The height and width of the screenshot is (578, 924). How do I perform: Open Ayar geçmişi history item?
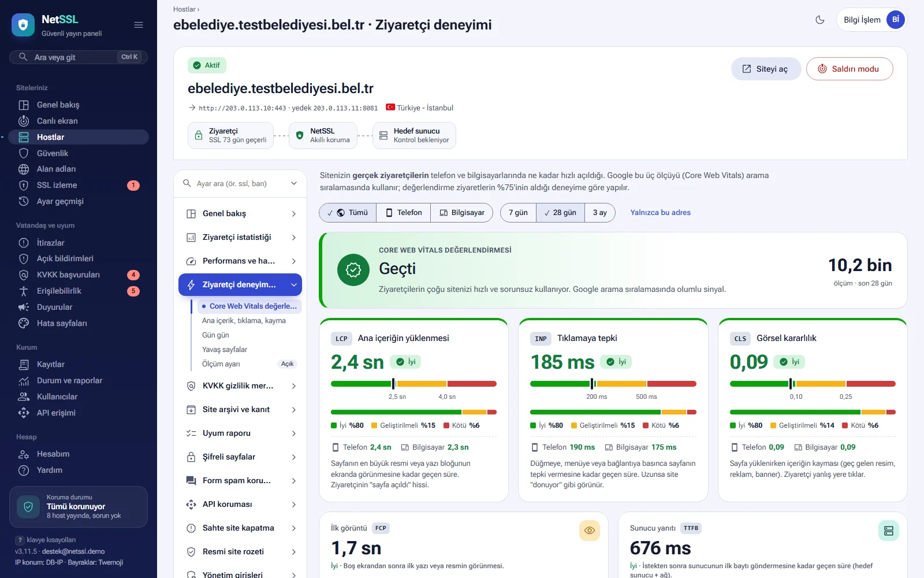[79, 201]
